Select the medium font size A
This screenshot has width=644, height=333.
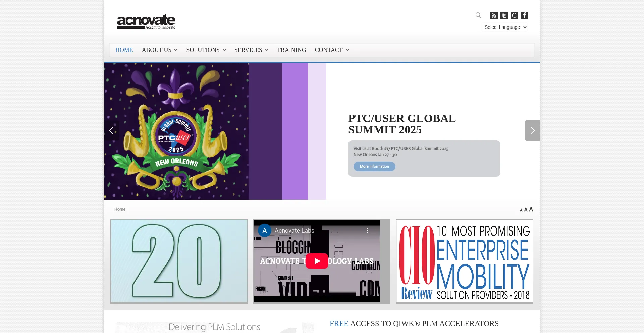(x=526, y=210)
